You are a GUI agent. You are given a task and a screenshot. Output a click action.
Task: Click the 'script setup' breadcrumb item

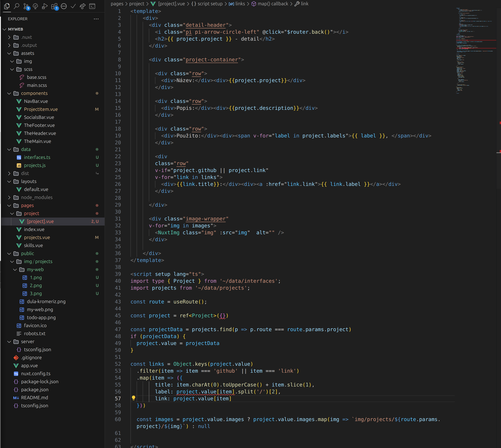point(210,4)
